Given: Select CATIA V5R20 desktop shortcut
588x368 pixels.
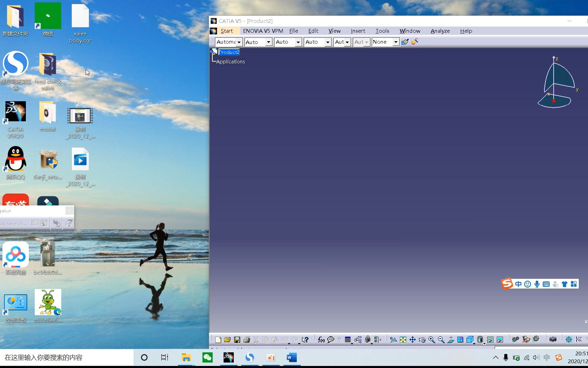Looking at the screenshot, I should (16, 120).
